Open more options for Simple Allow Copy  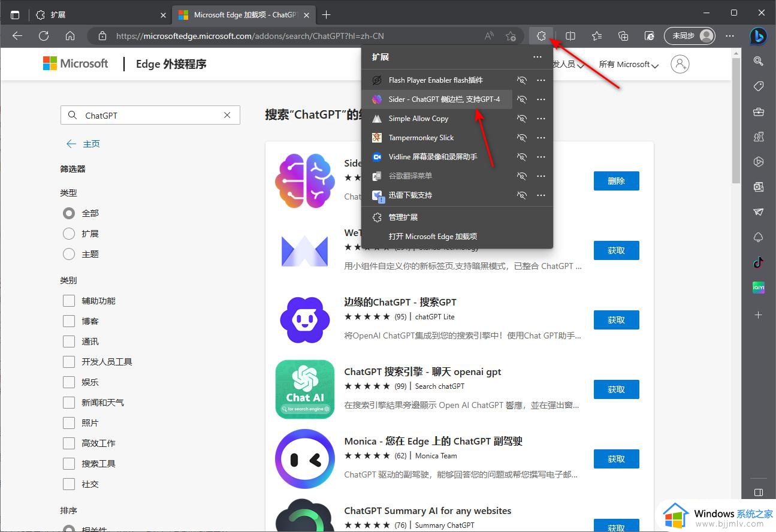[541, 119]
